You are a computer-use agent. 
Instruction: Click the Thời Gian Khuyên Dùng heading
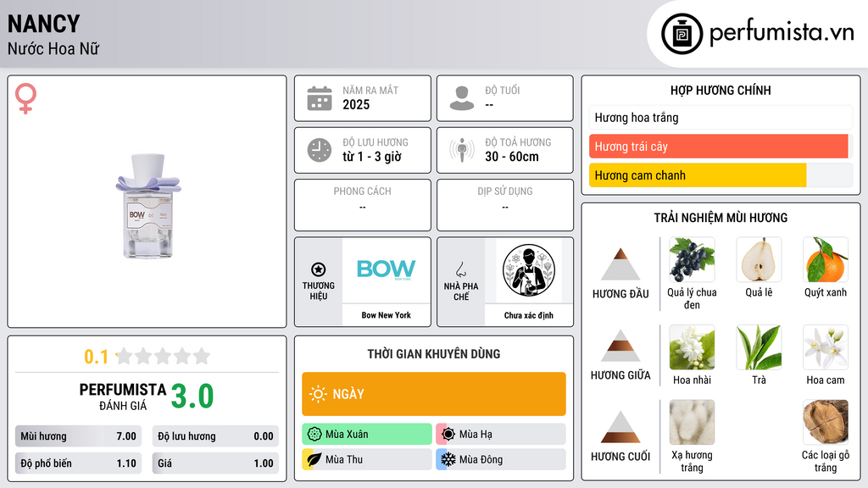[434, 353]
